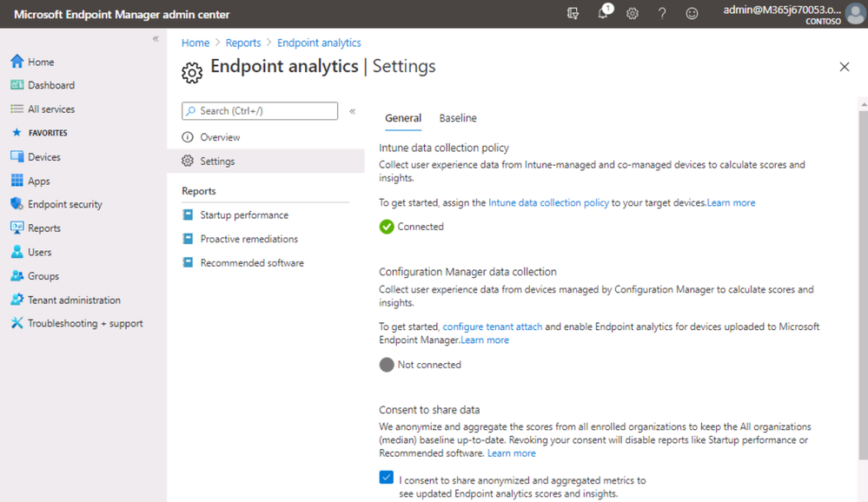
Task: Select Troubleshooting + support label
Action: tap(85, 323)
